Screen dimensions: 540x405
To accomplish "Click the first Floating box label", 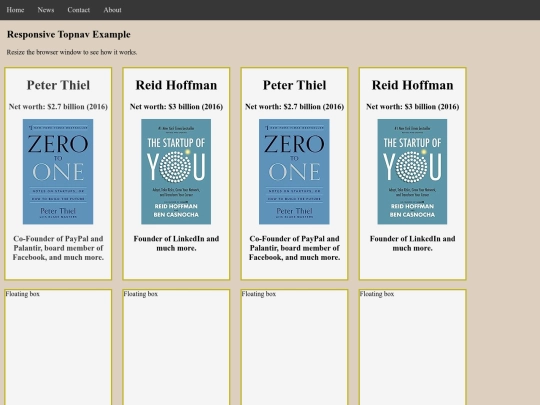I will click(x=23, y=294).
